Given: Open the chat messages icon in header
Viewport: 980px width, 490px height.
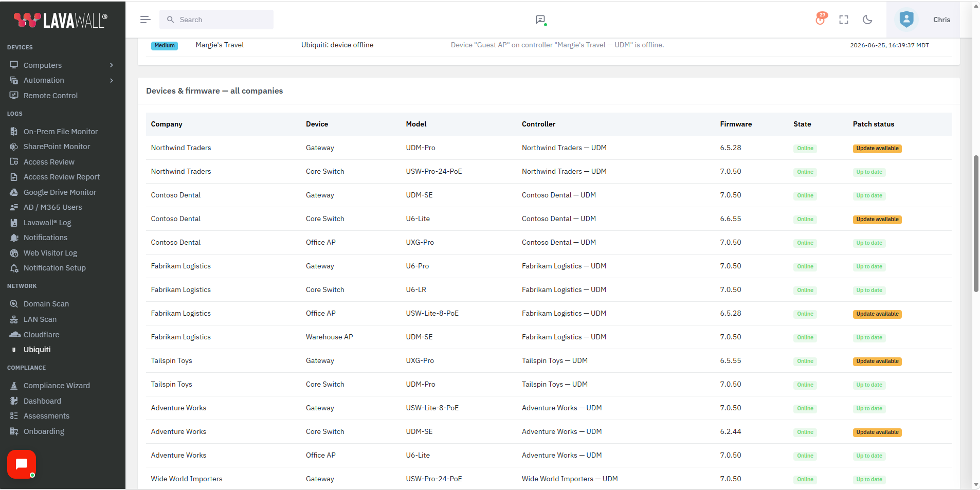Looking at the screenshot, I should (x=540, y=20).
